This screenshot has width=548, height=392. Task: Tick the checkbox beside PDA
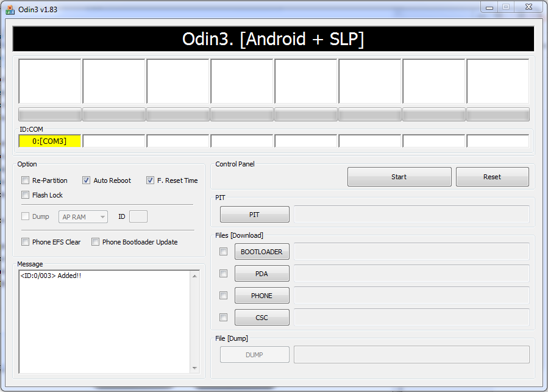tap(223, 274)
